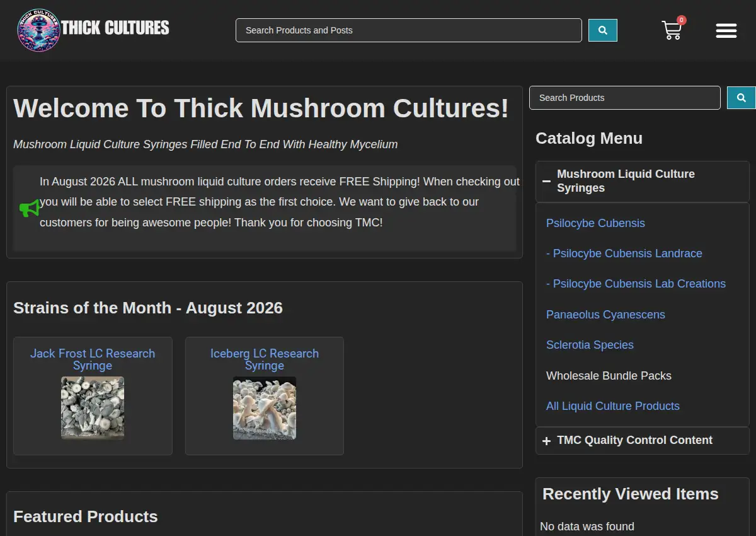The image size is (756, 536).
Task: Click the 'Featured Products' heading
Action: pos(86,516)
